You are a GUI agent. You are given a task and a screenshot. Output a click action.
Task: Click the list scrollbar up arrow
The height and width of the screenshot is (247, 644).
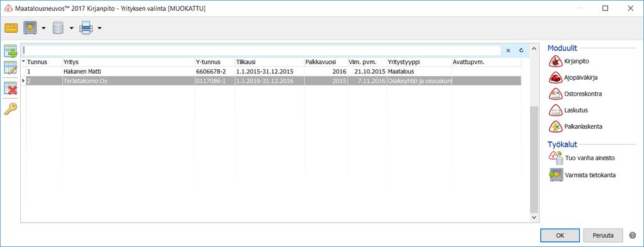pos(534,49)
